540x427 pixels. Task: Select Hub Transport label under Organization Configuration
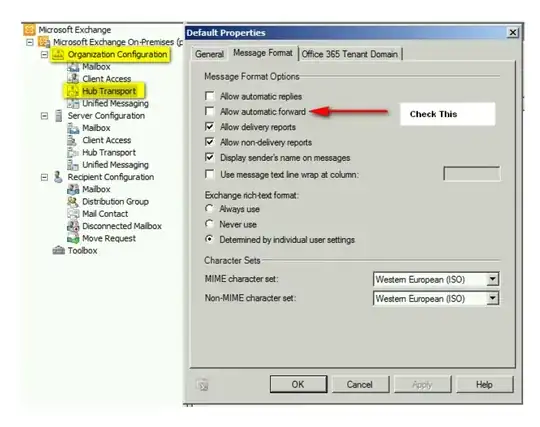tap(109, 91)
